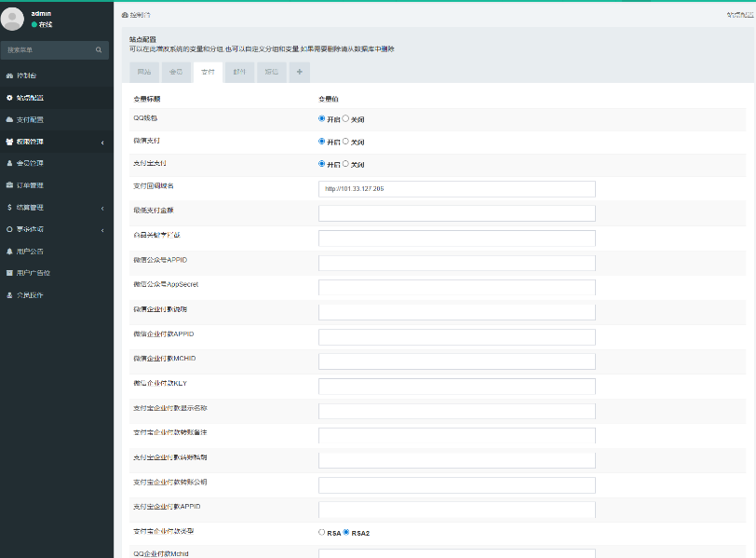Click the plus icon tab to add group
The image size is (756, 558).
(x=299, y=72)
